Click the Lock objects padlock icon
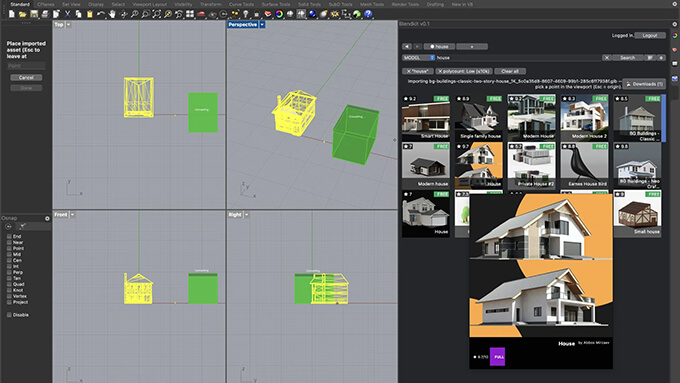The height and width of the screenshot is (383, 680). tap(257, 14)
